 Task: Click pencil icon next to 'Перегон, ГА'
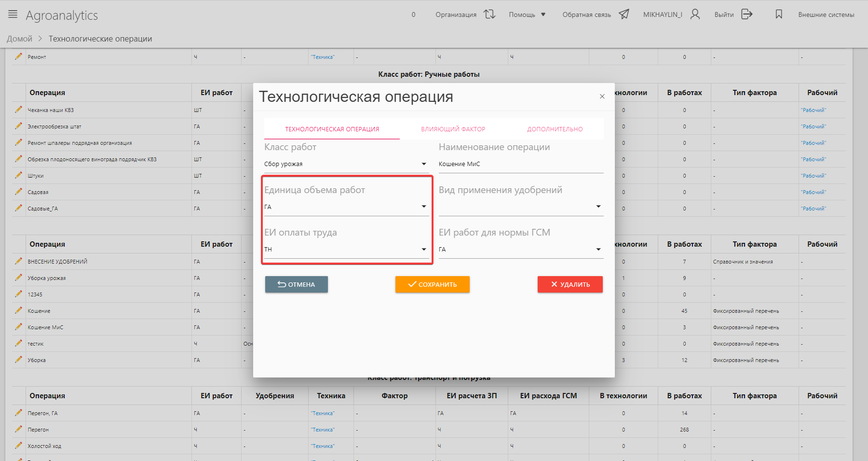[x=19, y=413]
